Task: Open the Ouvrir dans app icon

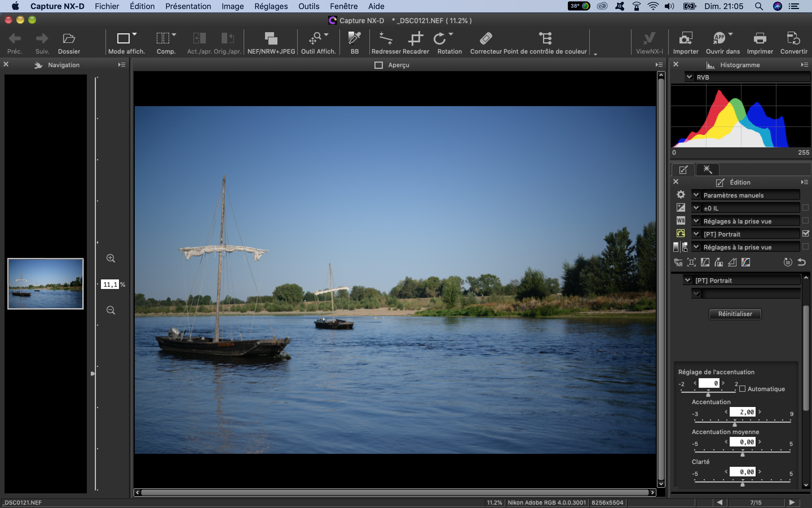Action: [x=719, y=39]
